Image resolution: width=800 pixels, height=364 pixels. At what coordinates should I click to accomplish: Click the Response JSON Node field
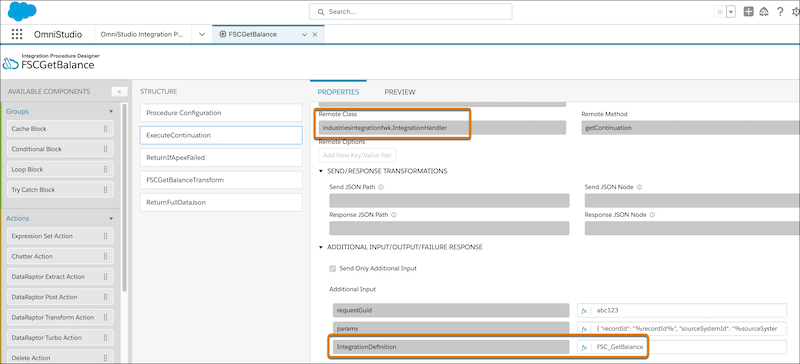click(692, 228)
